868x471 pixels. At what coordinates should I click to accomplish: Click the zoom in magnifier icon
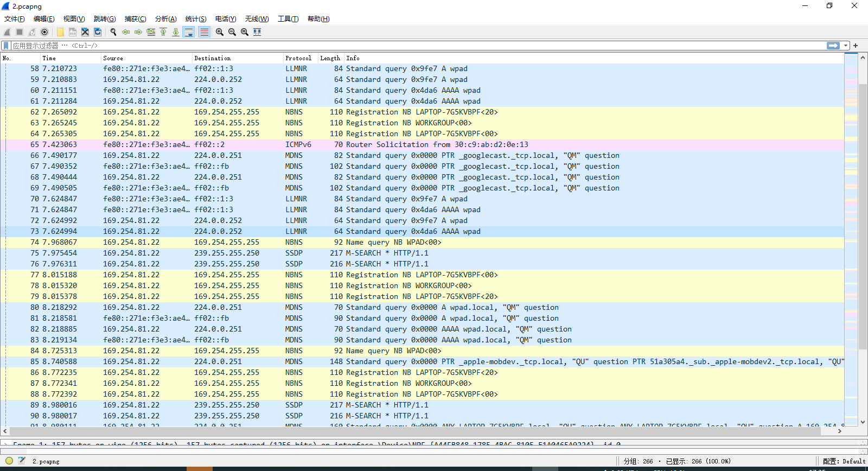click(220, 32)
